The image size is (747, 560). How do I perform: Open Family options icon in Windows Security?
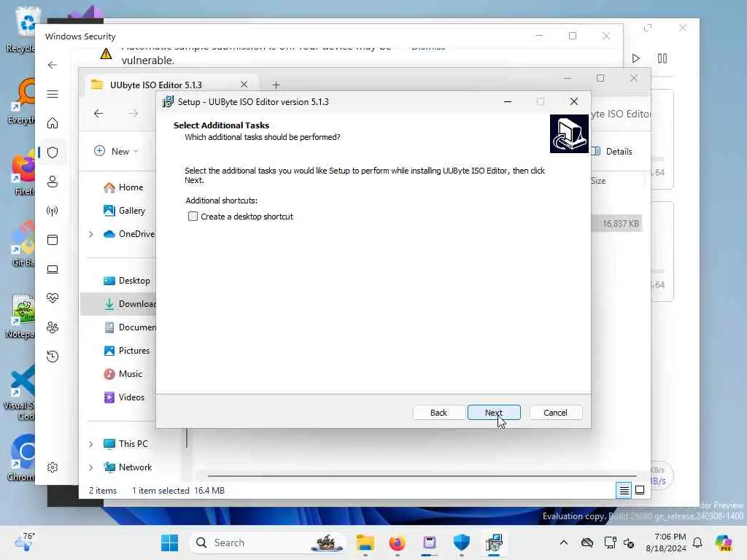53,327
